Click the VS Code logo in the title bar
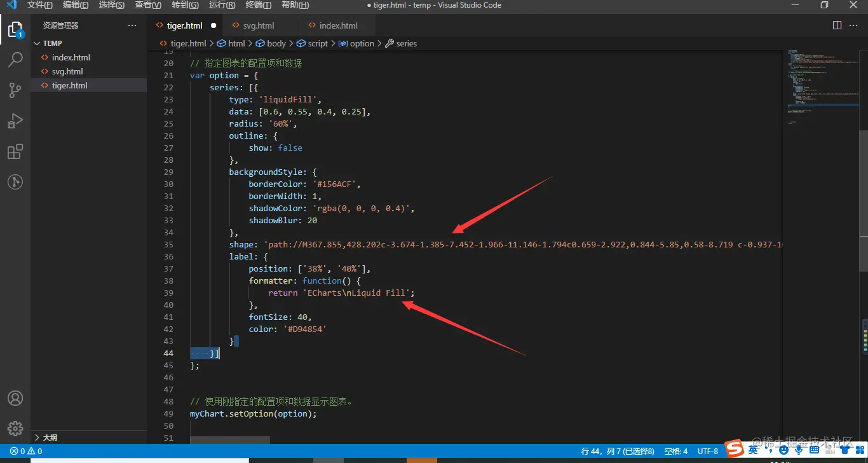This screenshot has width=868, height=463. (11, 5)
